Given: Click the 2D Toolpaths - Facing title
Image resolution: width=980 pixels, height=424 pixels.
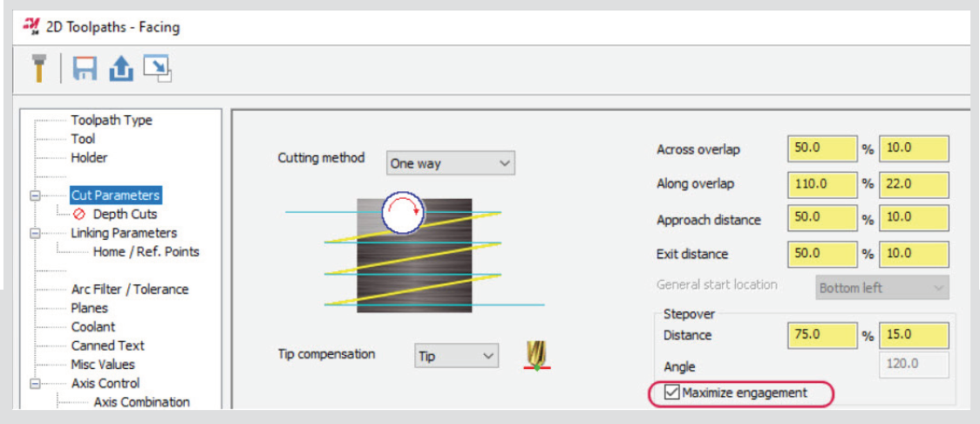Looking at the screenshot, I should pos(113,28).
